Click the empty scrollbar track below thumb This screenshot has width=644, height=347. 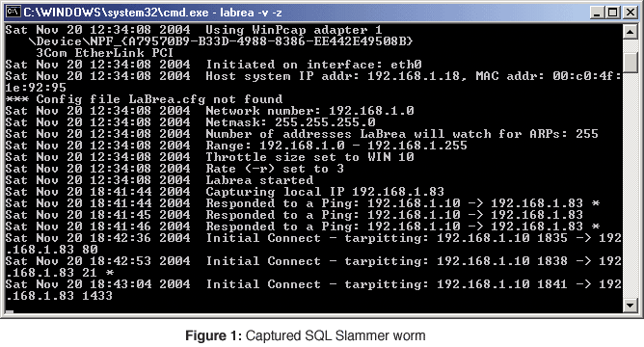[x=631, y=185]
